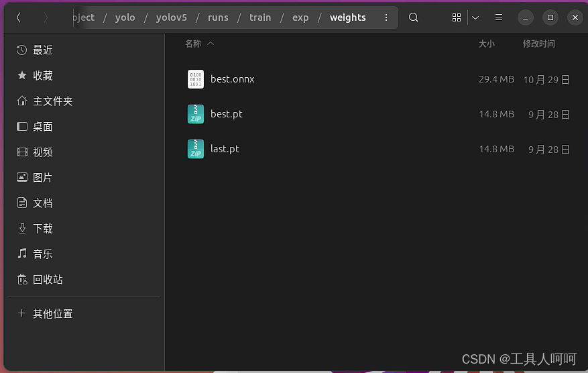
Task: Click last.pt 14.8 MB size value
Action: 496,149
